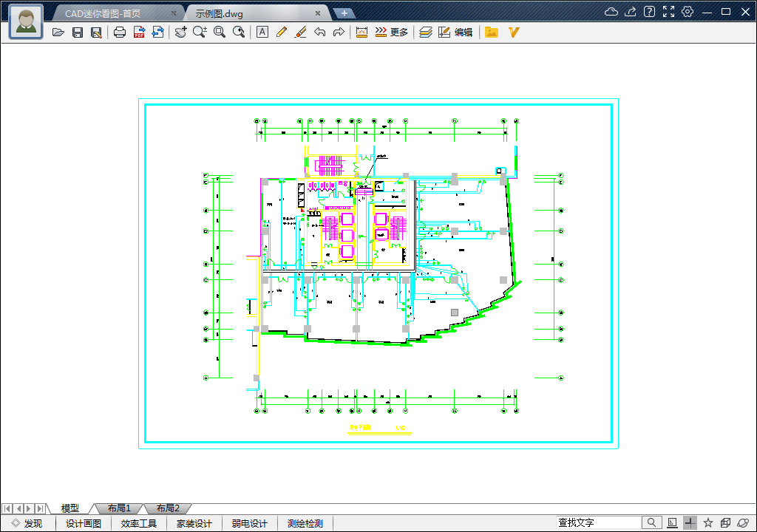Click the 编辑 edit button

tap(455, 33)
